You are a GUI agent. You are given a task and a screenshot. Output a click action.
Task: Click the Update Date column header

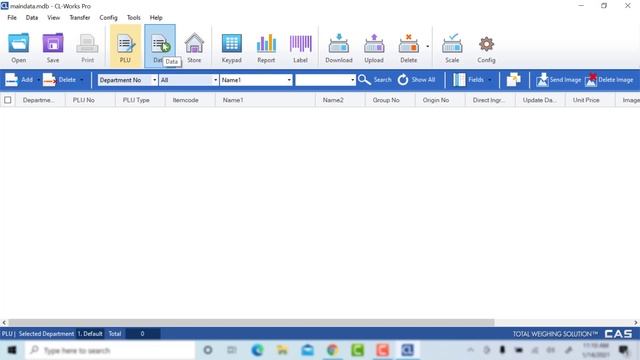540,100
